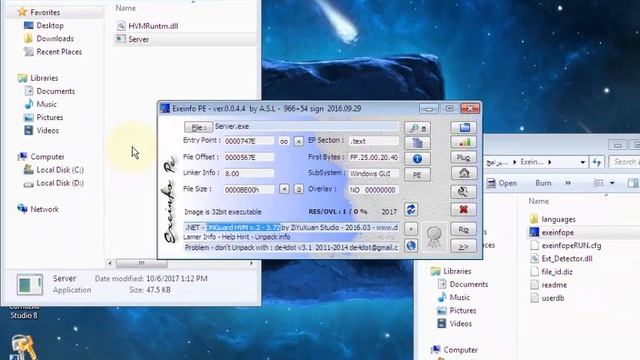This screenshot has width=640, height=360.
Task: Click the Overlay value NO 00000000
Action: point(373,190)
